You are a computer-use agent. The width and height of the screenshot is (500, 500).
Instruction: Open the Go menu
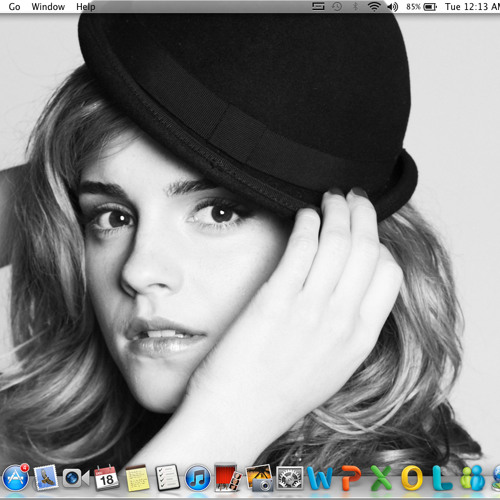pos(14,7)
